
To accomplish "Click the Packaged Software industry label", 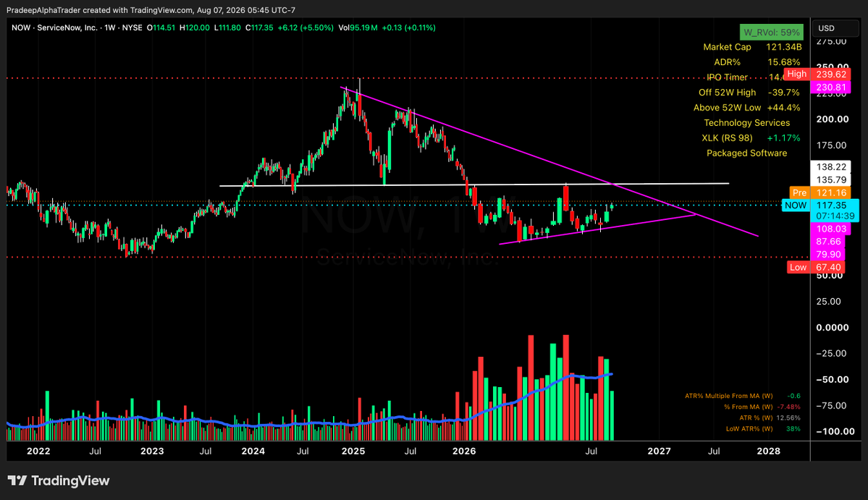I will coord(747,153).
